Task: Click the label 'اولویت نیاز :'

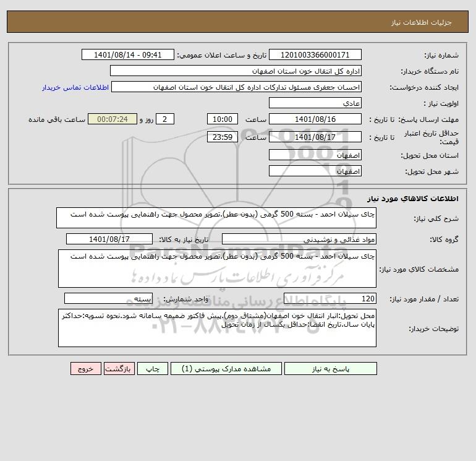Action: [x=441, y=103]
